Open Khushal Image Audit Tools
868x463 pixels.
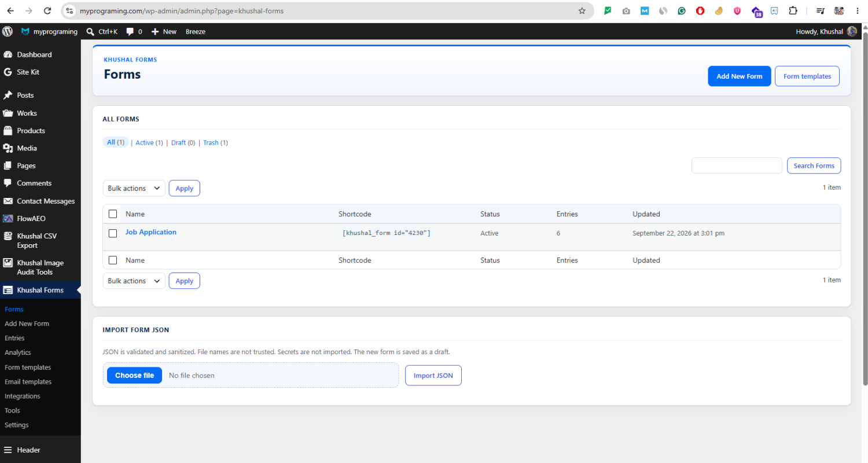point(41,267)
